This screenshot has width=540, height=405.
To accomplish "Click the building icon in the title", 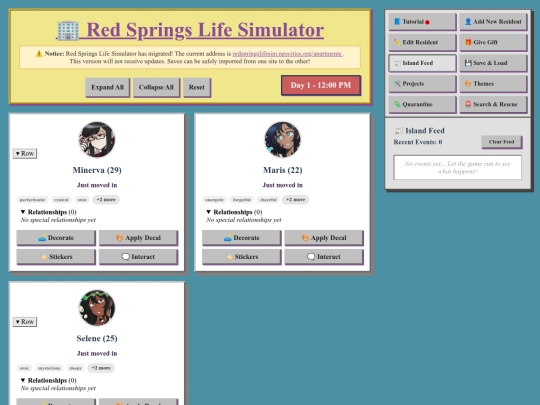I will point(68,31).
